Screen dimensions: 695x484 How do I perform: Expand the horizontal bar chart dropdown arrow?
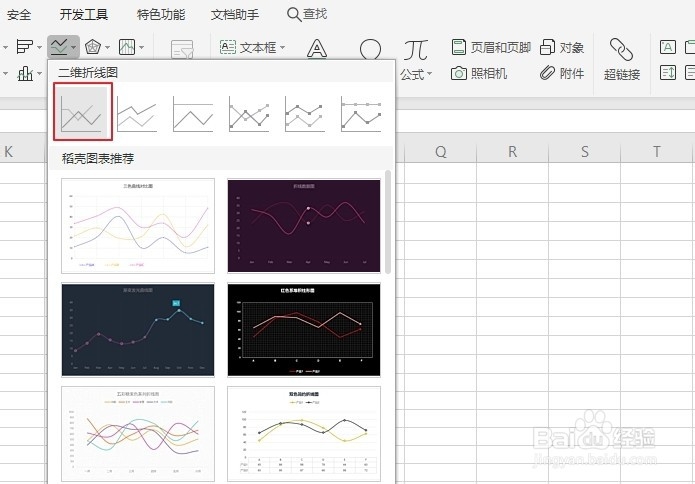pyautogui.click(x=39, y=47)
